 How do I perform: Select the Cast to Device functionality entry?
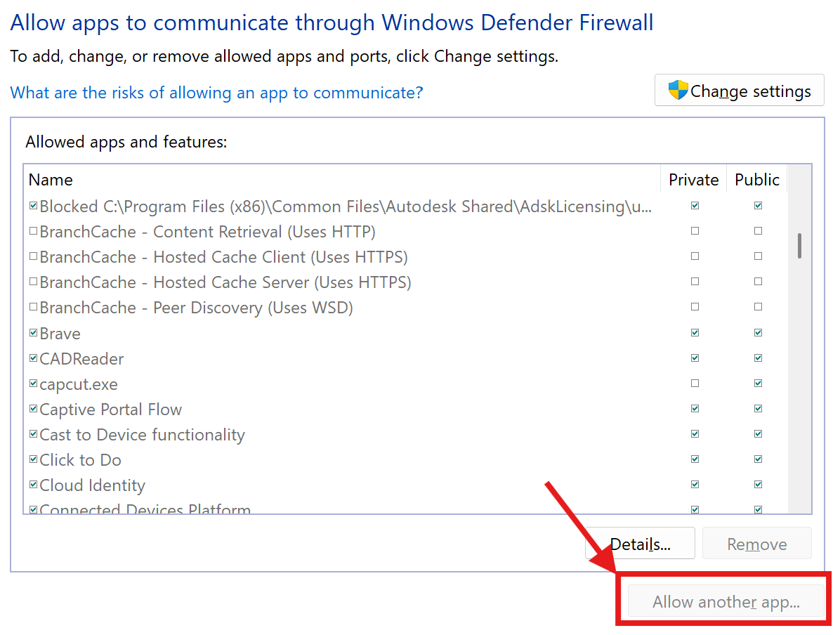click(142, 435)
